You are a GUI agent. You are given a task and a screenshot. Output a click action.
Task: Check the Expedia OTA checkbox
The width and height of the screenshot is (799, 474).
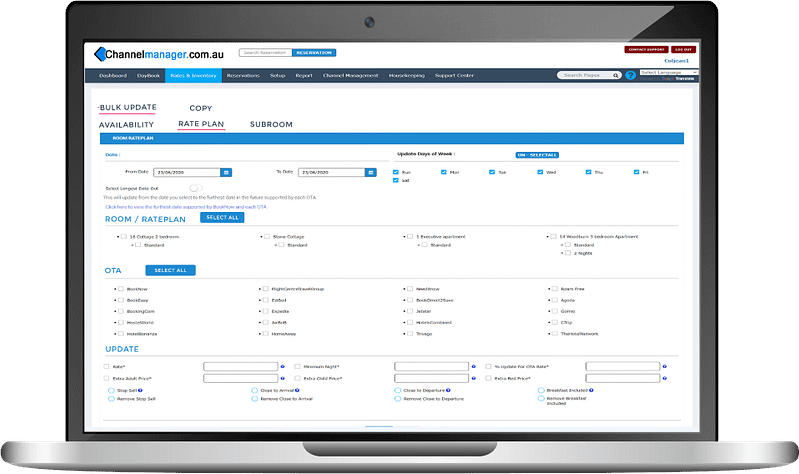pyautogui.click(x=265, y=311)
